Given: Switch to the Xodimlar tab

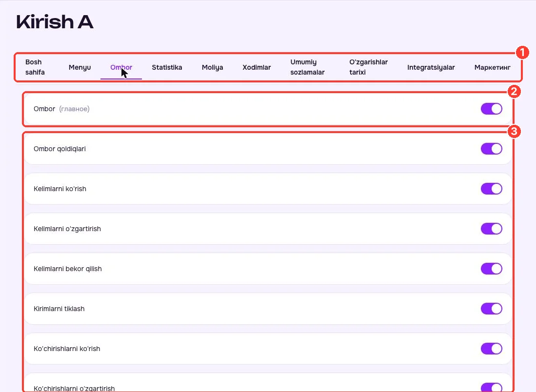Looking at the screenshot, I should (257, 67).
